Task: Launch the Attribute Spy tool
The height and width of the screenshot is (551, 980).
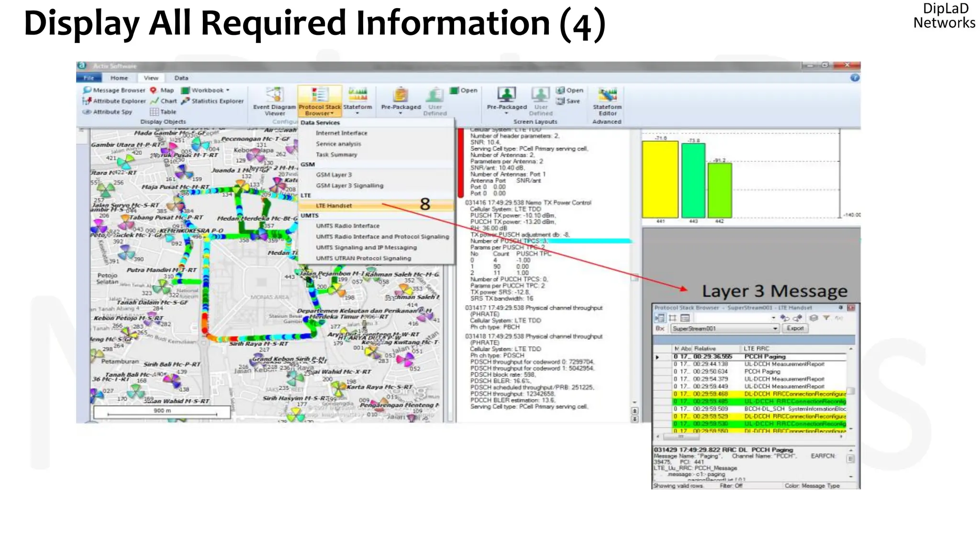Action: click(x=107, y=111)
